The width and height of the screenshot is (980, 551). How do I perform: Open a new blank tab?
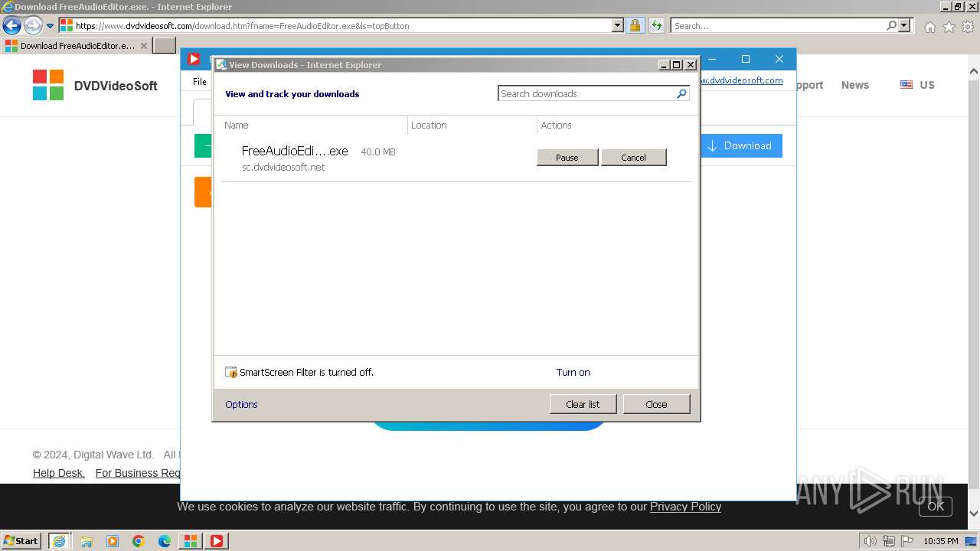click(165, 45)
